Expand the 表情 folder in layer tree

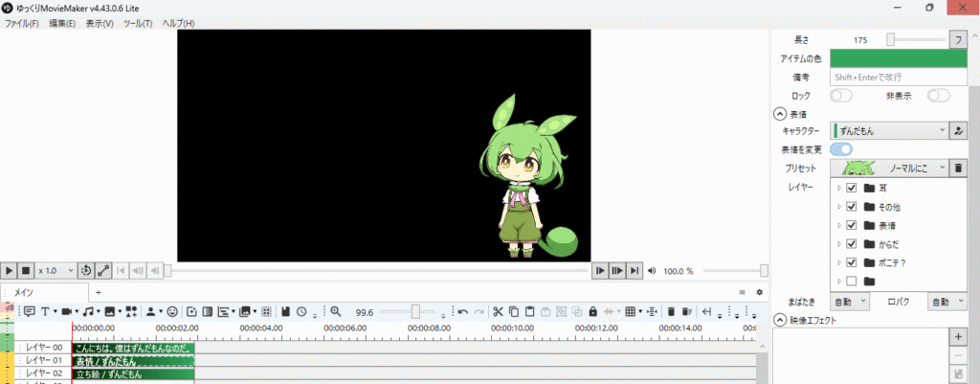pos(839,225)
